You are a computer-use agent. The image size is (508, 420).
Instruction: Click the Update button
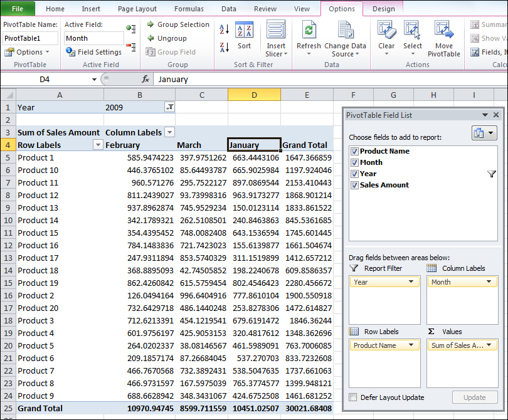coord(475,397)
